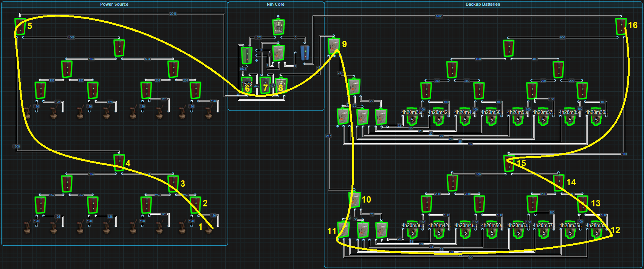
Task: Select the dark green-bordered switch left of Nih Core
Action: click(247, 55)
